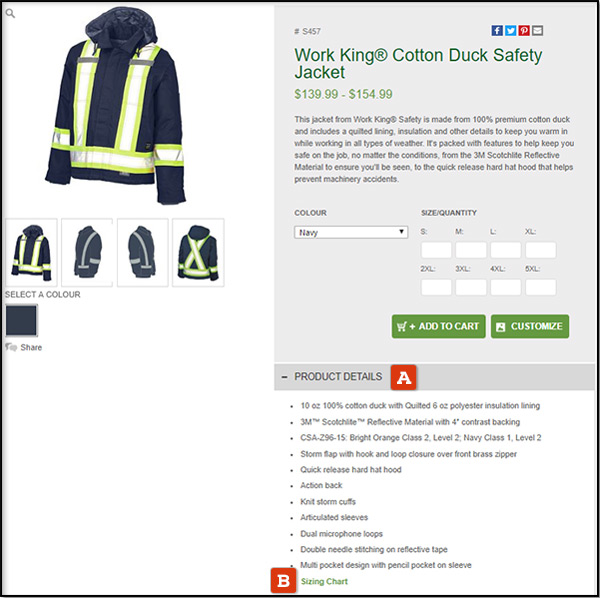Image resolution: width=600 pixels, height=598 pixels.
Task: Click the S size quantity field
Action: click(x=436, y=250)
